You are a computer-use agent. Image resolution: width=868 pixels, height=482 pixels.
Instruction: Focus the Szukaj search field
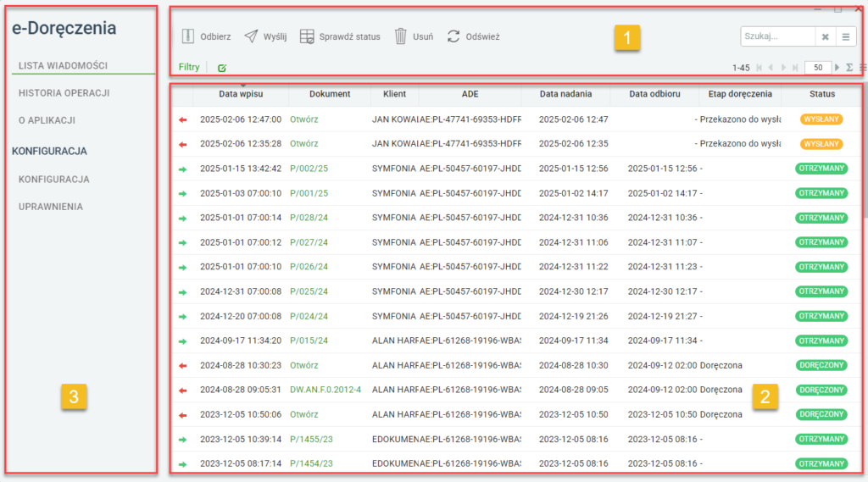point(778,36)
